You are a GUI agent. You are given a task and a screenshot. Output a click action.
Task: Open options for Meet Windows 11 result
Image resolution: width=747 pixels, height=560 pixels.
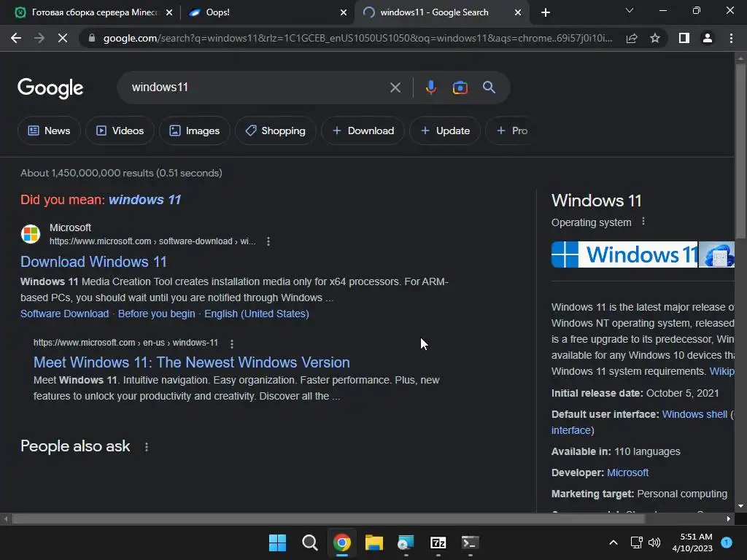click(231, 343)
